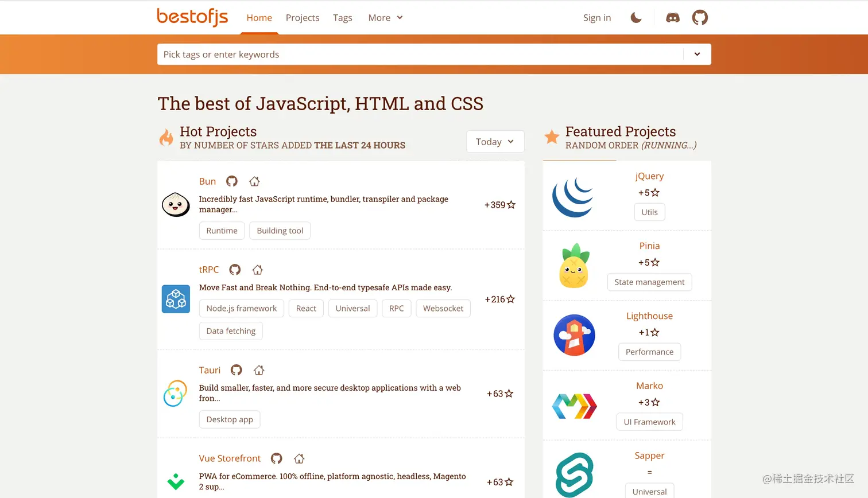
Task: Click the Lighthouse logo image
Action: click(x=574, y=335)
